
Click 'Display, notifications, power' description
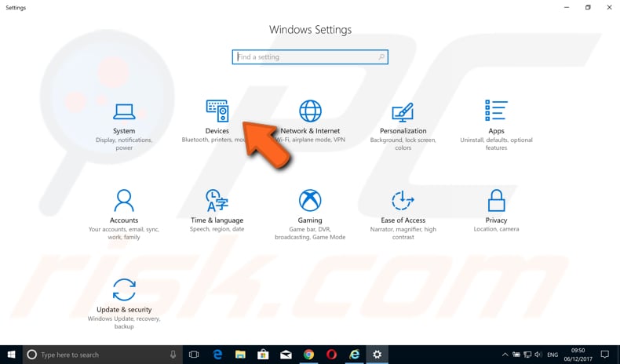pos(124,144)
